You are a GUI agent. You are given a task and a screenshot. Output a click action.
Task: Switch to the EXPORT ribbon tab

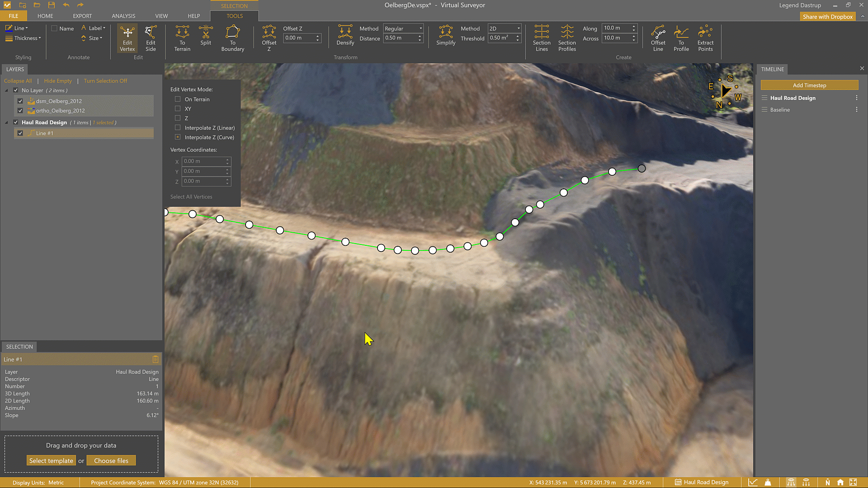[x=82, y=16]
